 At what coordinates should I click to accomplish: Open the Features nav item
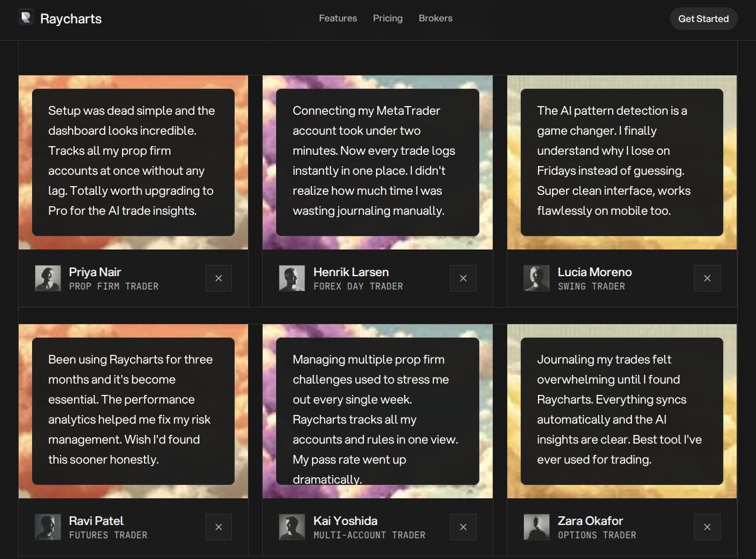pos(338,18)
